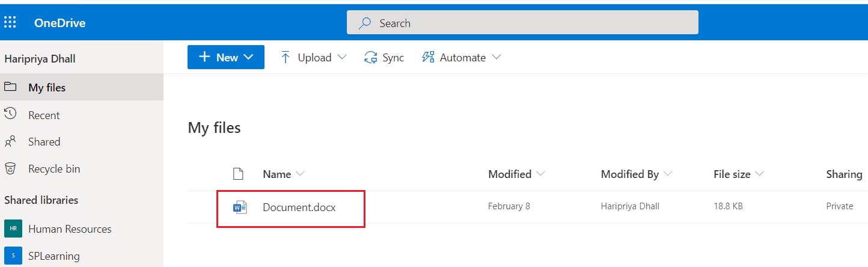Click the Automate flow icon
The width and height of the screenshot is (868, 267).
pyautogui.click(x=427, y=57)
